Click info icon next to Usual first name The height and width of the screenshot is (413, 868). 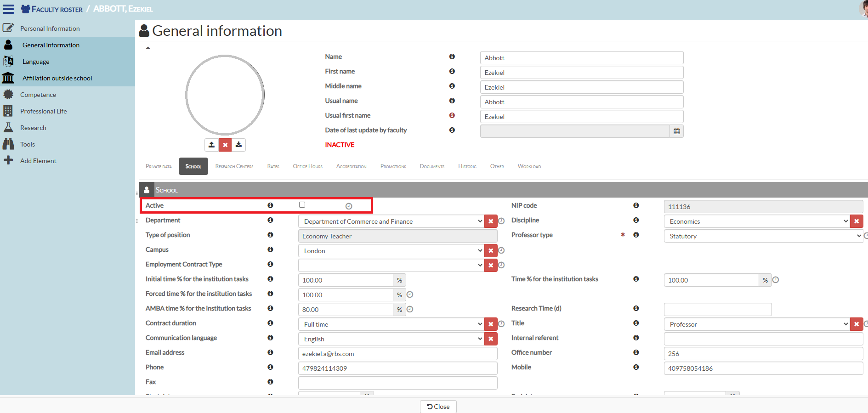[452, 115]
